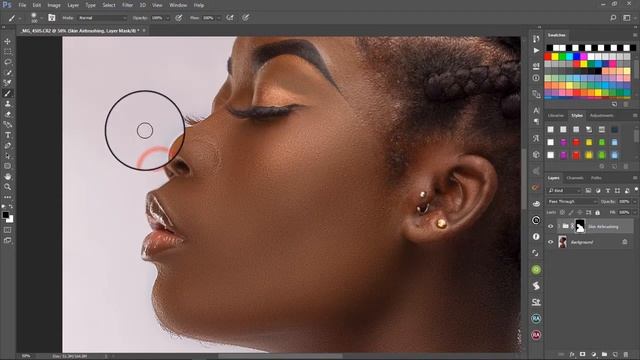This screenshot has height=360, width=640.
Task: Select the Zoom tool
Action: pos(7,187)
